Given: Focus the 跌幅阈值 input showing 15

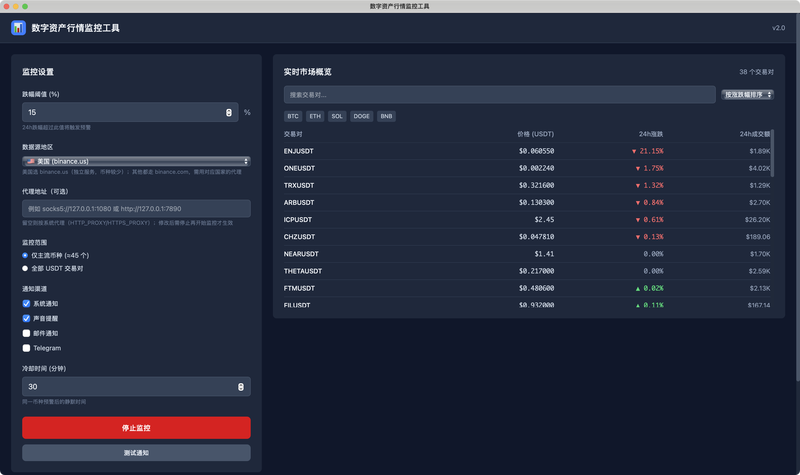Looking at the screenshot, I should [130, 112].
